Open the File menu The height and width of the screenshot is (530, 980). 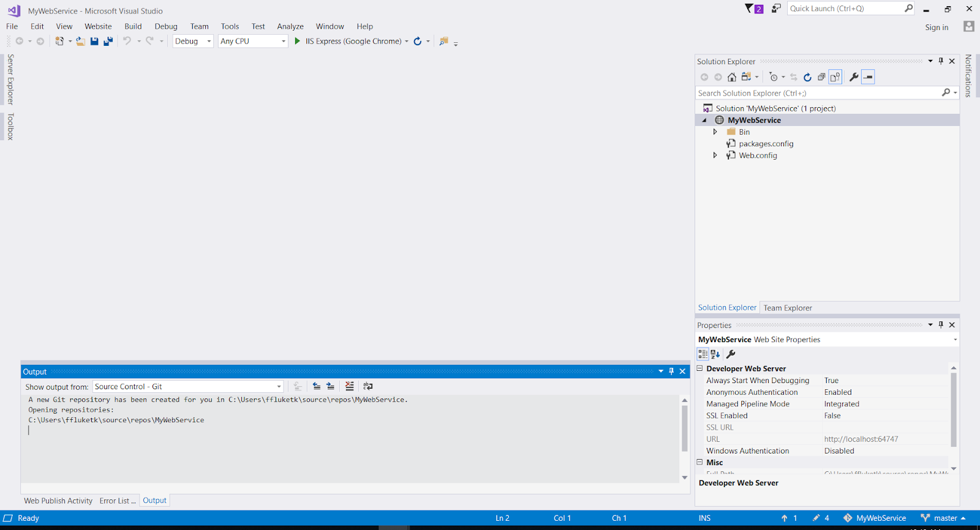pyautogui.click(x=12, y=26)
